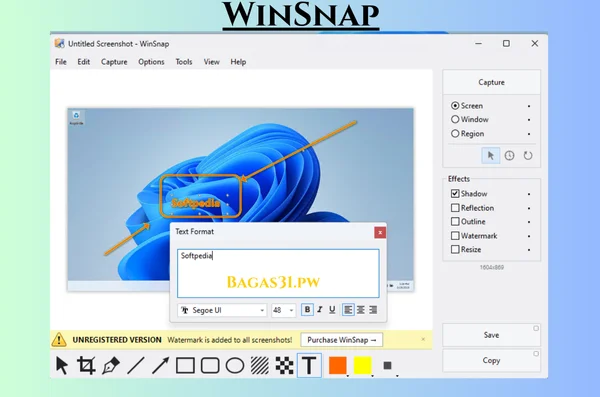
Task: Open Window capture options dot
Action: coord(529,120)
